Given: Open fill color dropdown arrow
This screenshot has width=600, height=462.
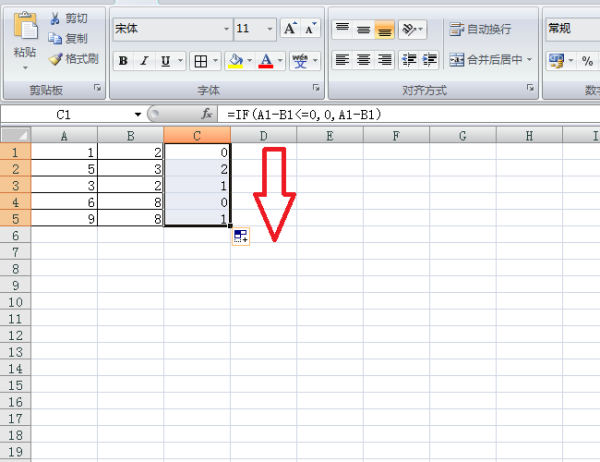Looking at the screenshot, I should (249, 60).
